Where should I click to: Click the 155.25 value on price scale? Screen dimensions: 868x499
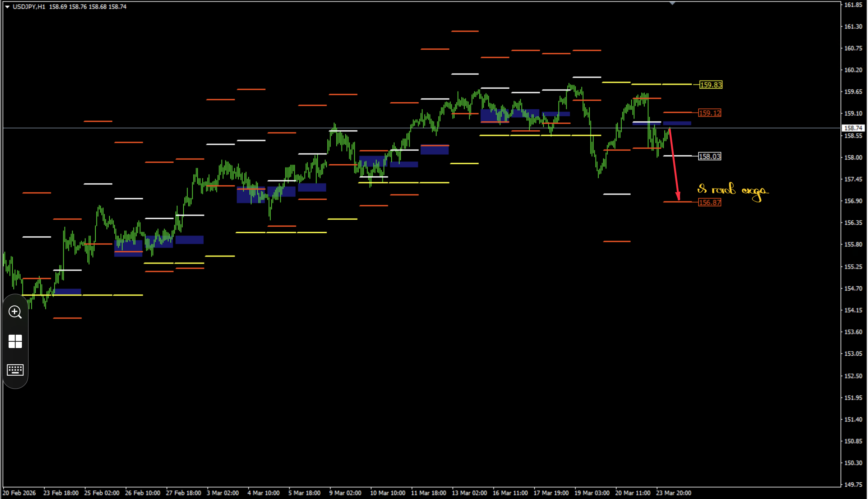point(853,267)
